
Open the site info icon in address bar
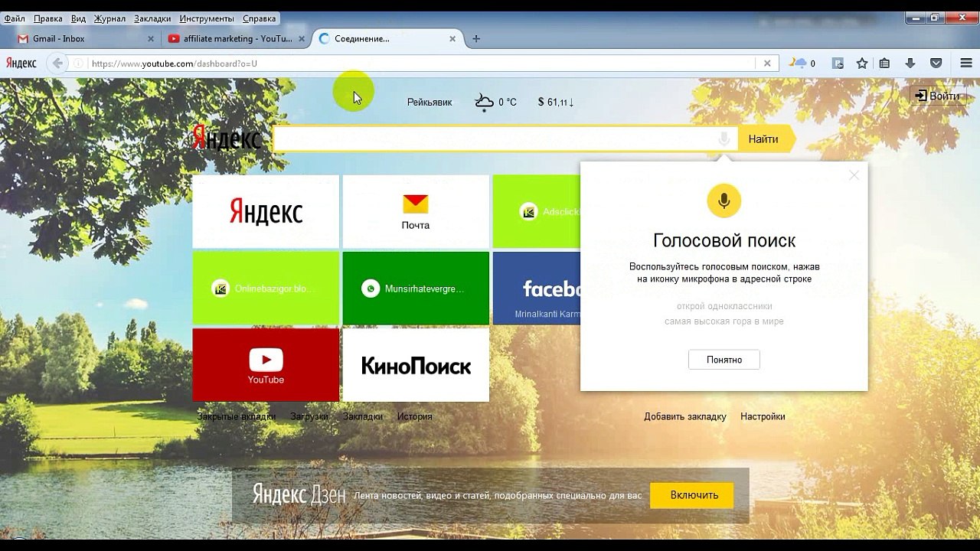[x=78, y=64]
